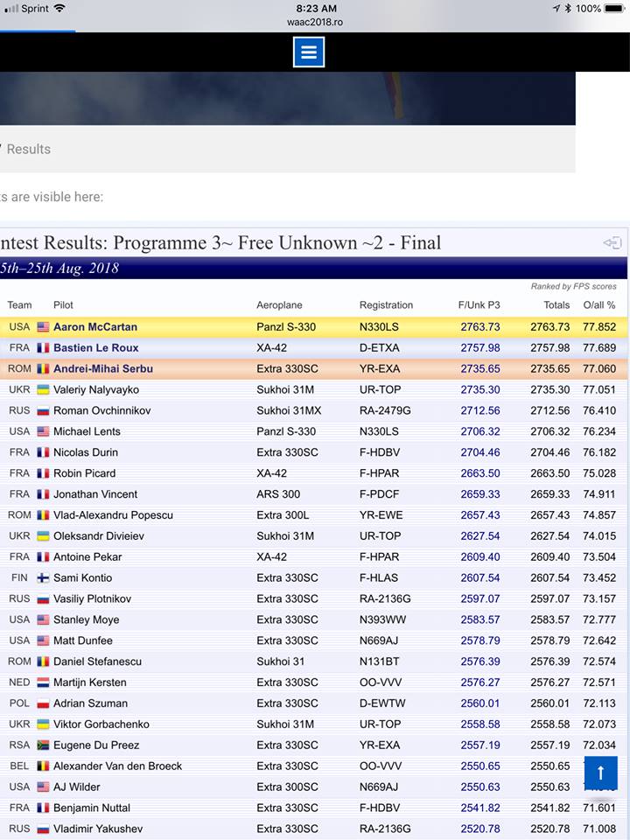This screenshot has width=630, height=840.
Task: Click the Belgian flag beside Alexander Van den Broeck
Action: click(43, 766)
